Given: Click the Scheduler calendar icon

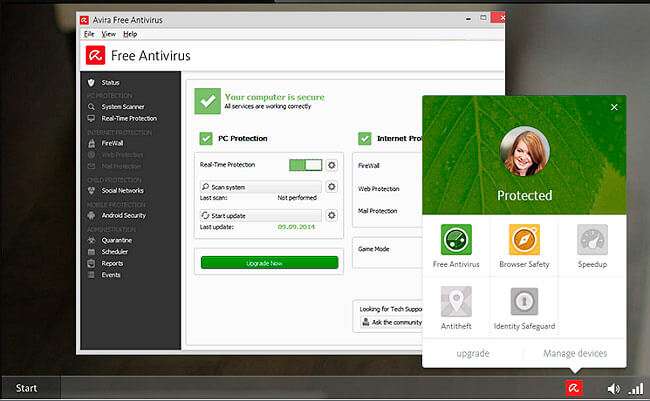Looking at the screenshot, I should (x=91, y=252).
